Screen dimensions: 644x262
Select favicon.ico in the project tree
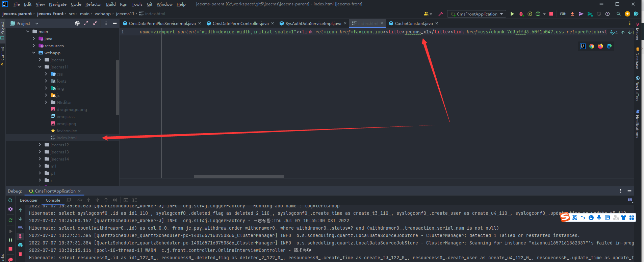pyautogui.click(x=67, y=130)
